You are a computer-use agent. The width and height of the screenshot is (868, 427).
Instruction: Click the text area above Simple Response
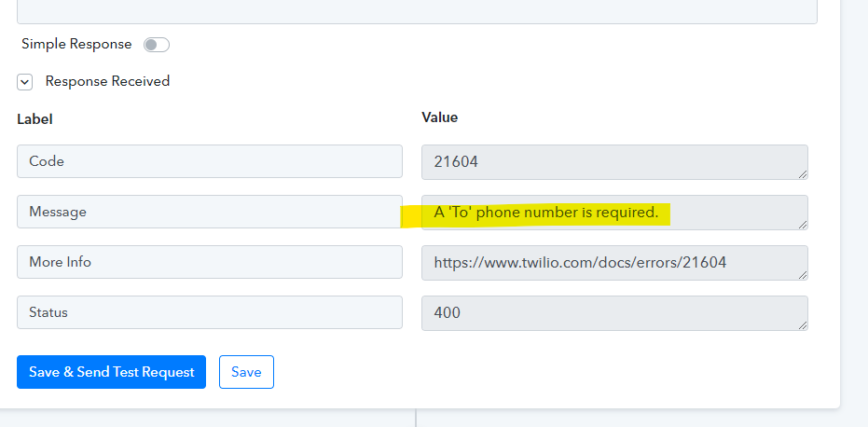click(418, 11)
